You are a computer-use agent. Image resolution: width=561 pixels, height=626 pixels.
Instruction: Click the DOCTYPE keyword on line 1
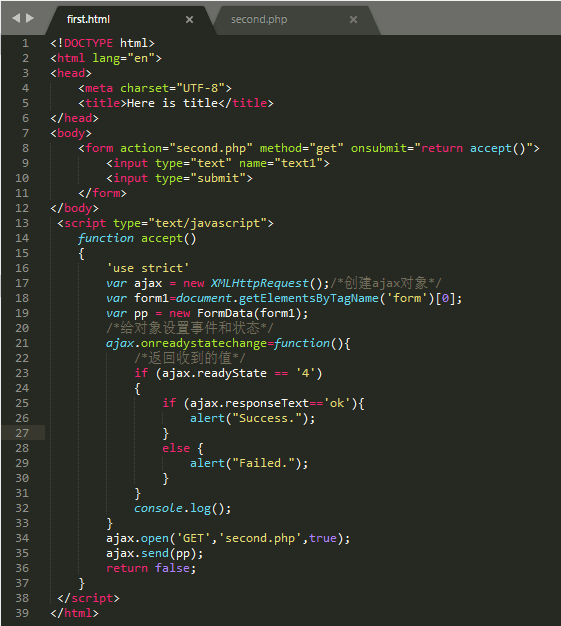[x=88, y=43]
